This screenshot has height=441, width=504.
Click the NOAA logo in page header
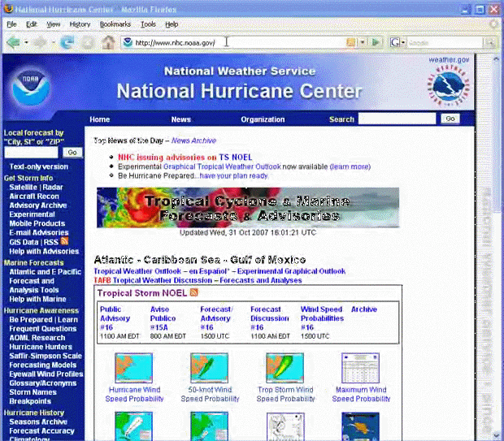[31, 87]
